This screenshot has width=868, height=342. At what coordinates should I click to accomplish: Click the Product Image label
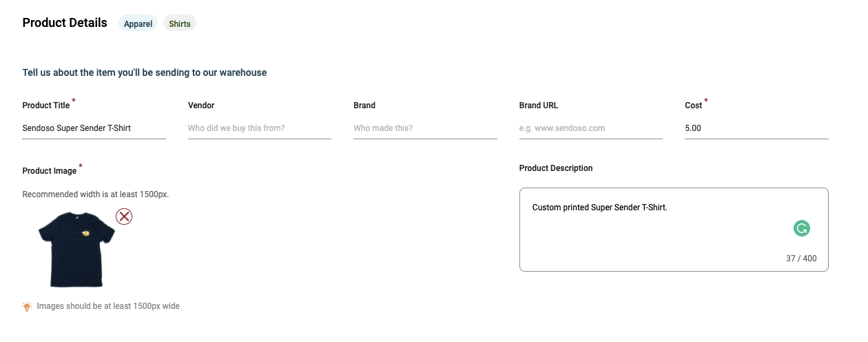click(x=50, y=171)
